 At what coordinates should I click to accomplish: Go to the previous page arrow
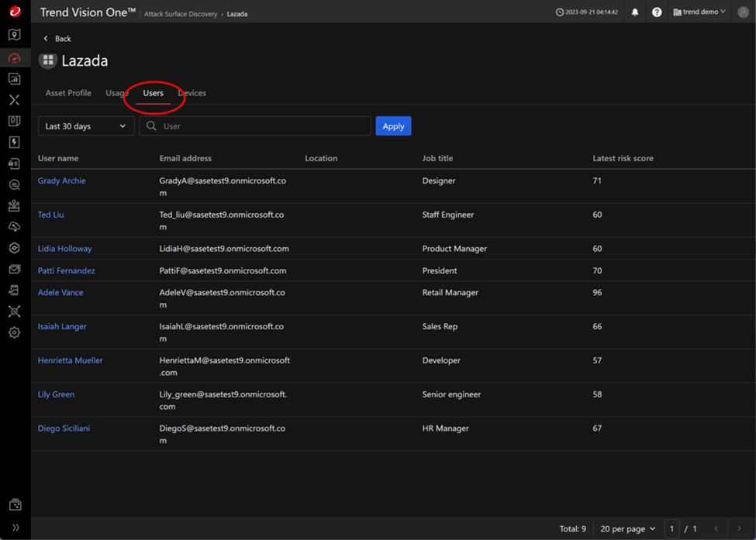click(x=716, y=528)
